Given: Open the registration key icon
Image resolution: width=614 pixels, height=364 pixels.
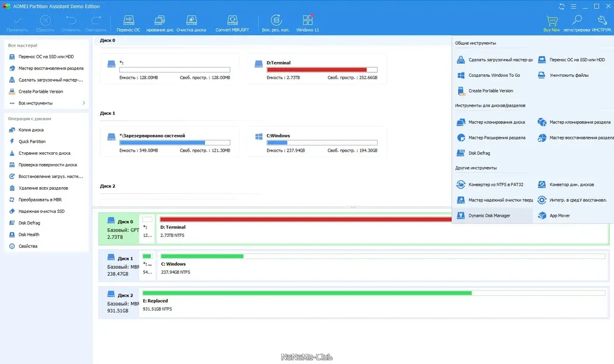Looking at the screenshot, I should (x=577, y=23).
